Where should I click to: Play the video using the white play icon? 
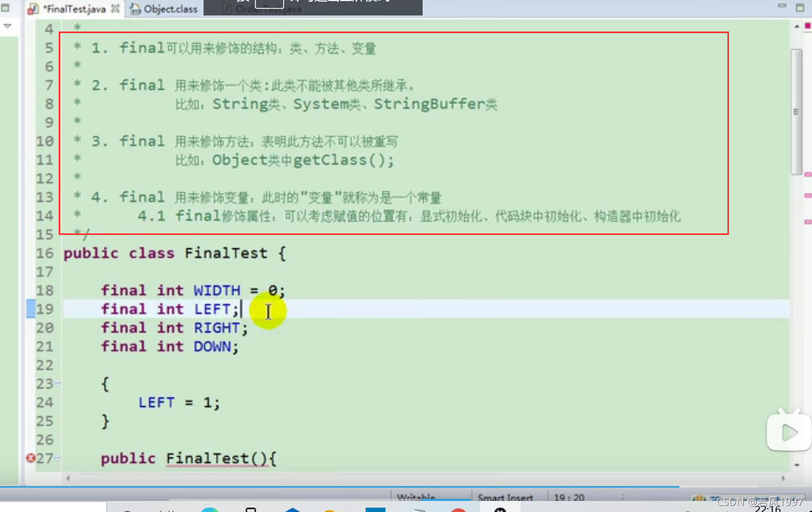[789, 432]
